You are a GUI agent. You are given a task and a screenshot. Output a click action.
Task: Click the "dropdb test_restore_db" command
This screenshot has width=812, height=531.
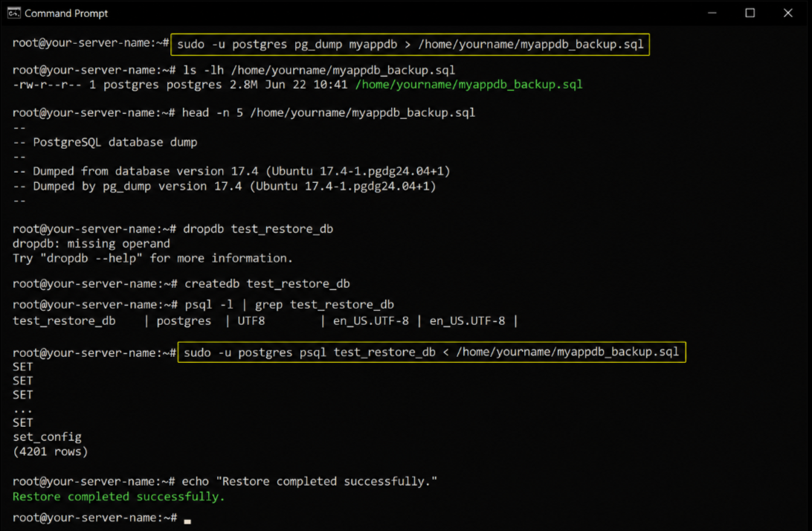[258, 229]
